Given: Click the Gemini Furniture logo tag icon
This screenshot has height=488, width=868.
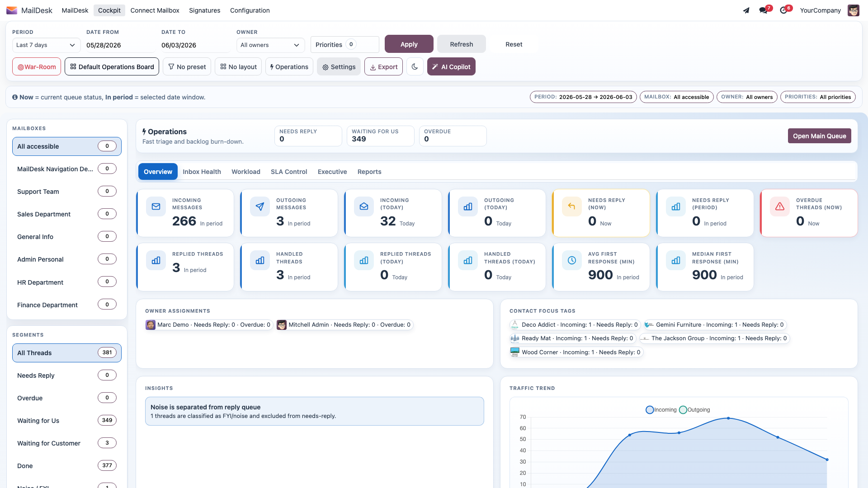Looking at the screenshot, I should tap(649, 325).
